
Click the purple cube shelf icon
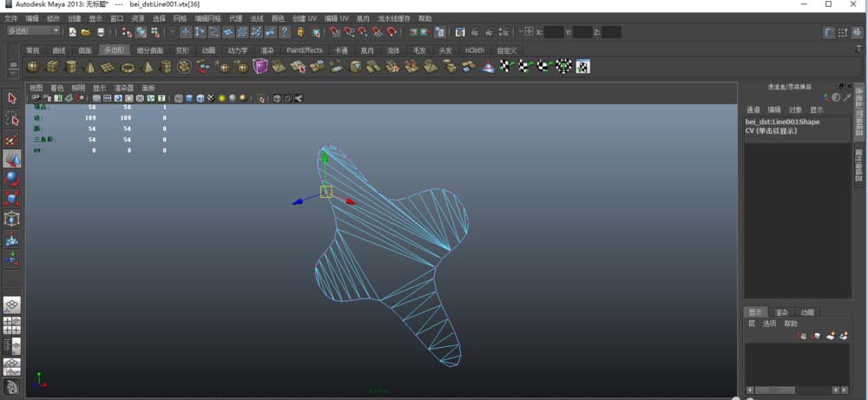260,67
